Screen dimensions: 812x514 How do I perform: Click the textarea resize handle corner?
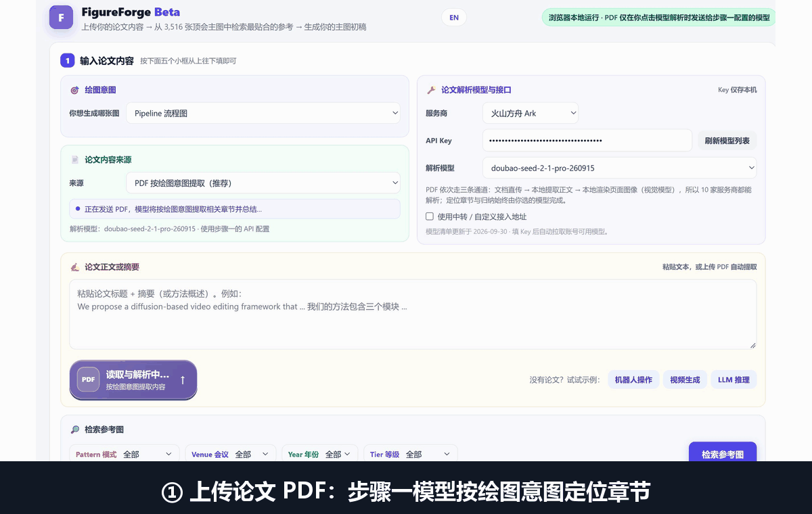point(752,345)
